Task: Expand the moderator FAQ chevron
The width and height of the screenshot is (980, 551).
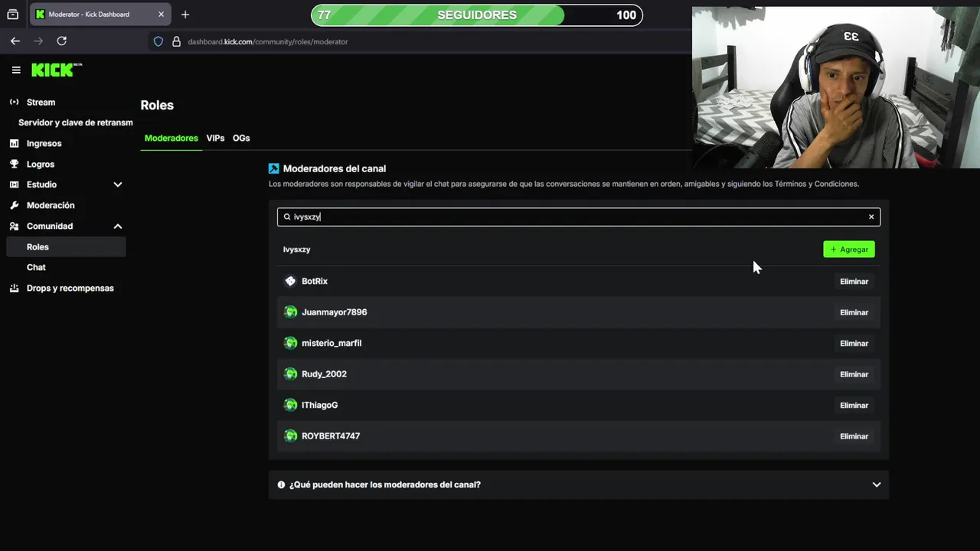Action: tap(877, 484)
